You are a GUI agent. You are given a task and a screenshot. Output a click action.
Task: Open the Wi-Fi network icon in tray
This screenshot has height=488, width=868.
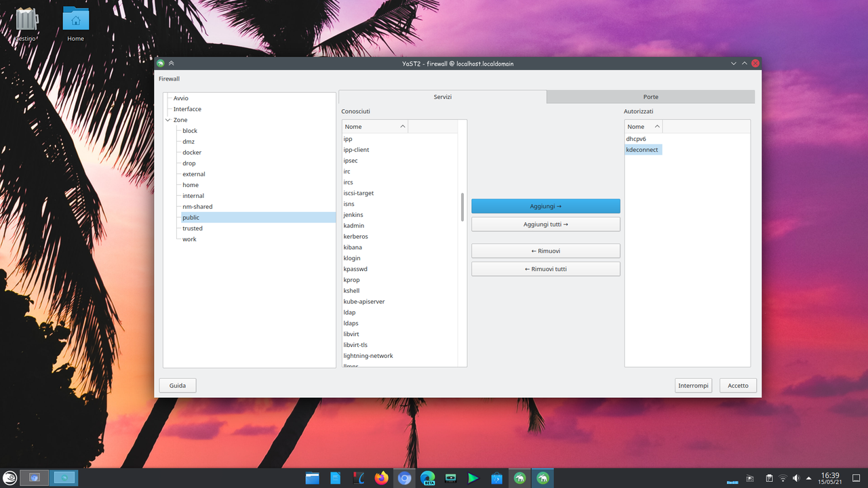coord(783,478)
